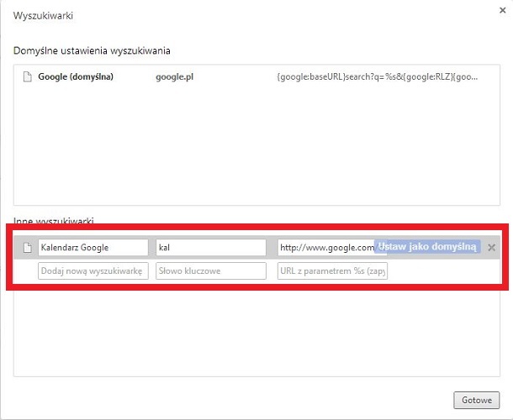Select the google.pl keyword text
The image size is (513, 420).
coord(174,76)
